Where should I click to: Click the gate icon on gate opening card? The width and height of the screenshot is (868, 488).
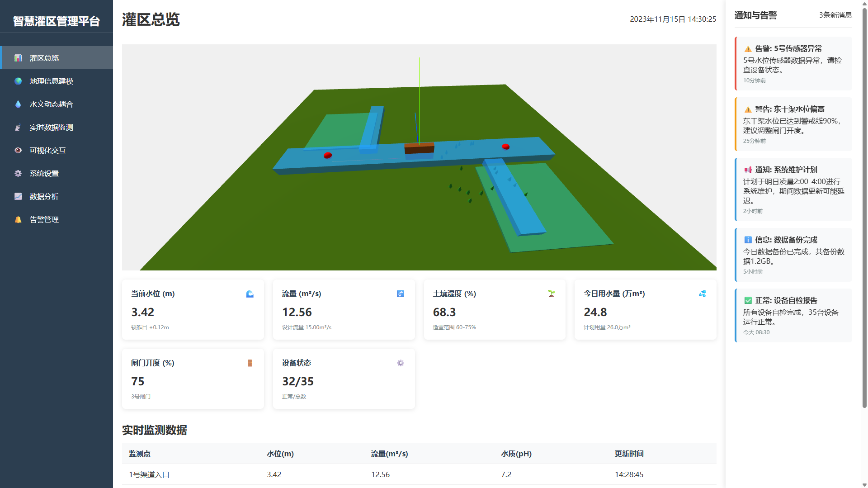coord(250,363)
